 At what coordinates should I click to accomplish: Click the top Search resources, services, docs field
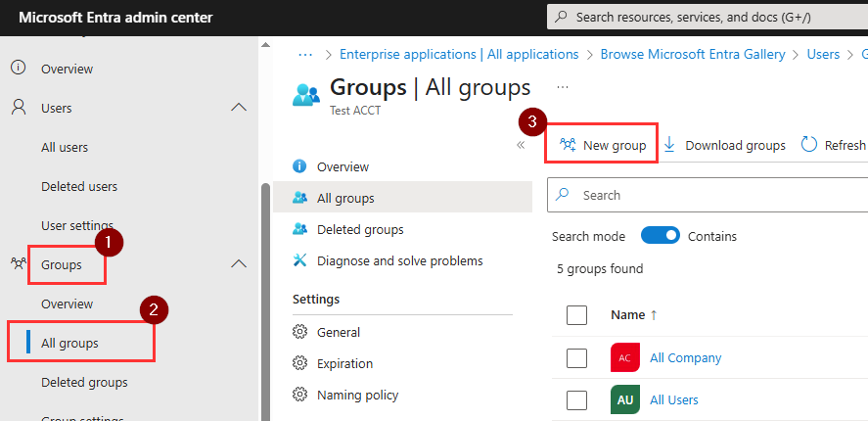tap(708, 18)
